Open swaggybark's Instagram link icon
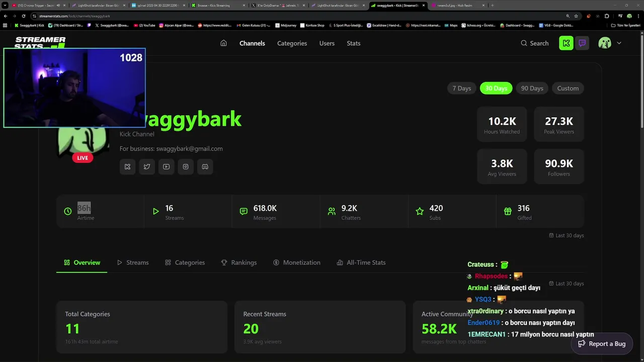 click(x=186, y=166)
